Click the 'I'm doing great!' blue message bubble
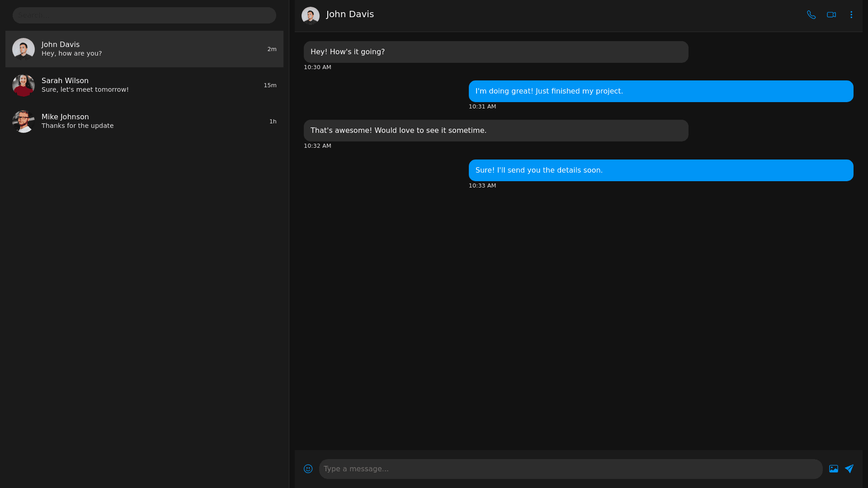This screenshot has width=868, height=488. (660, 91)
